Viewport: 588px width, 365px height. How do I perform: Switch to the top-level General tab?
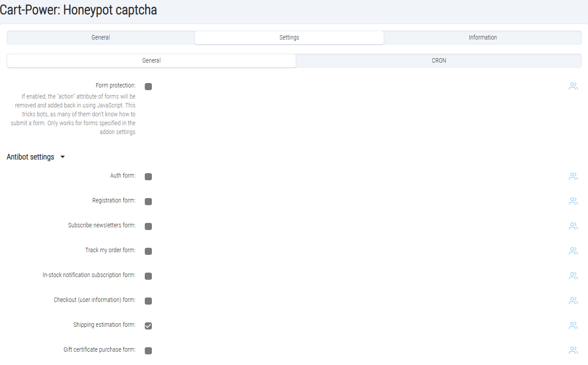coord(101,37)
